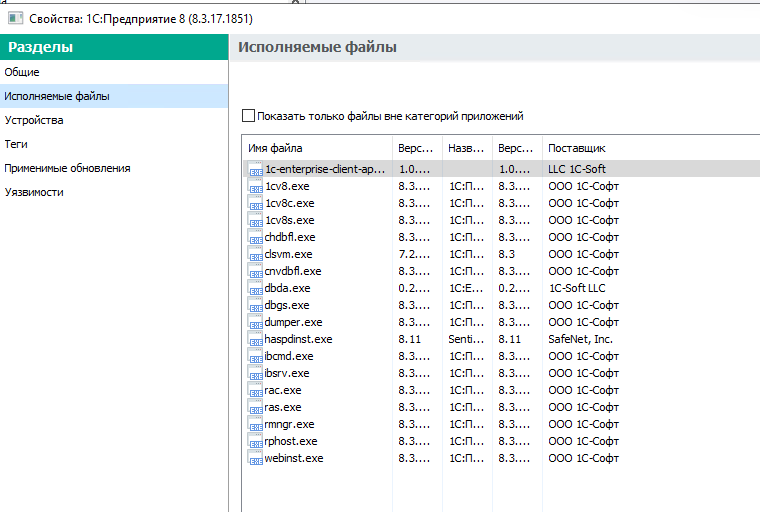Click EXE icon next to rac.exe

(x=255, y=390)
